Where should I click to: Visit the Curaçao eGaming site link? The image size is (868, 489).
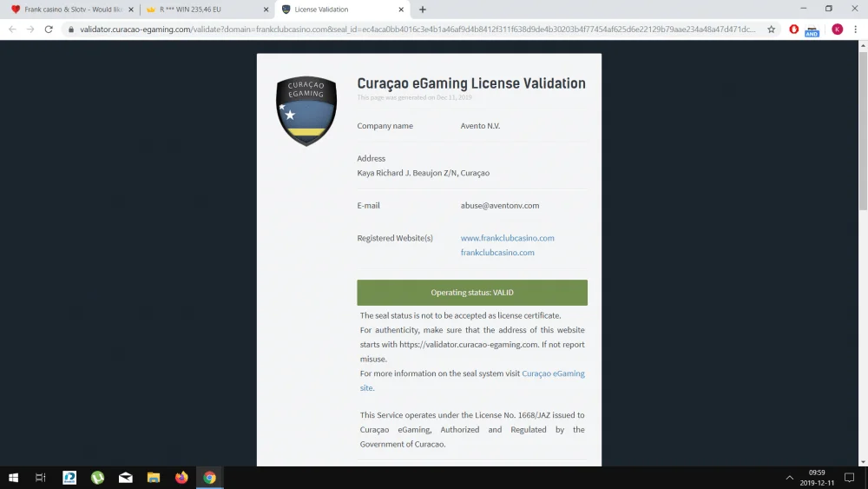click(x=553, y=373)
